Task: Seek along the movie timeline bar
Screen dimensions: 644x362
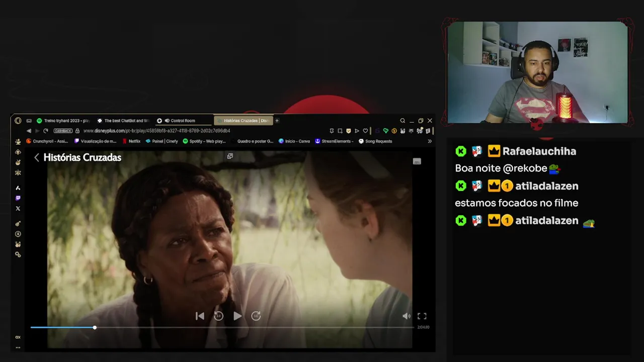Action: [222, 327]
